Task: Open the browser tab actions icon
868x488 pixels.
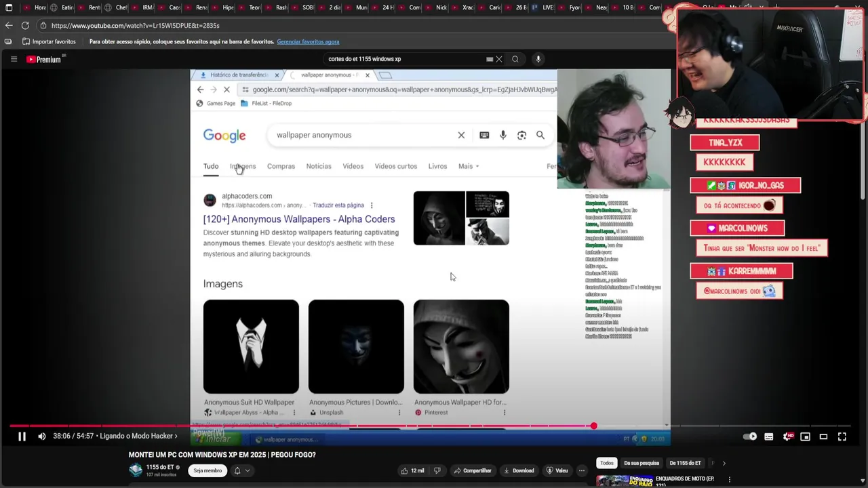Action: click(x=9, y=7)
